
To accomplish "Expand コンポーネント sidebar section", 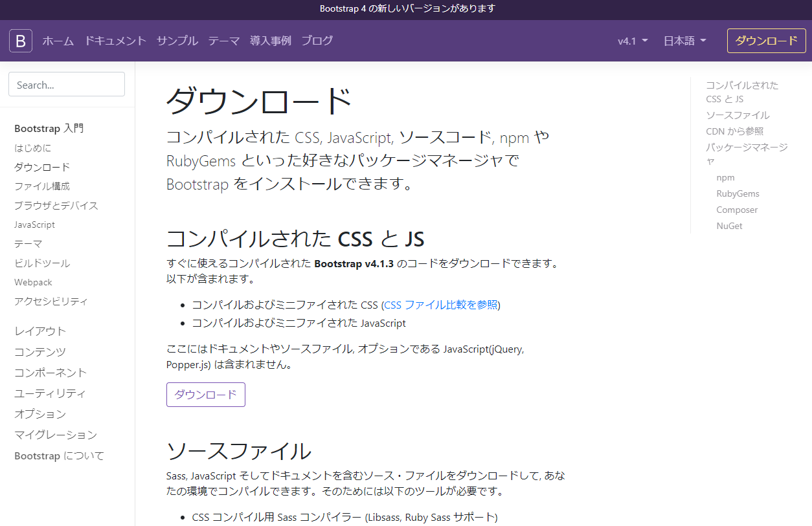I will 51,373.
